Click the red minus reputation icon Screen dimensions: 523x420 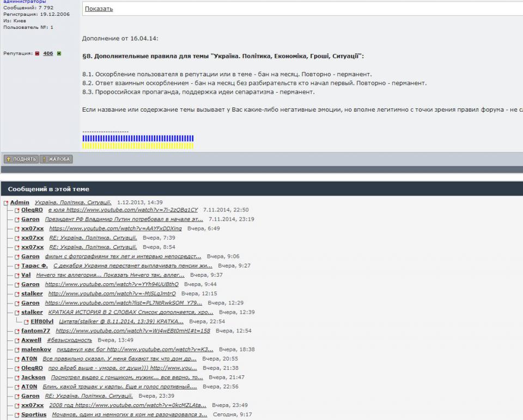(37, 53)
